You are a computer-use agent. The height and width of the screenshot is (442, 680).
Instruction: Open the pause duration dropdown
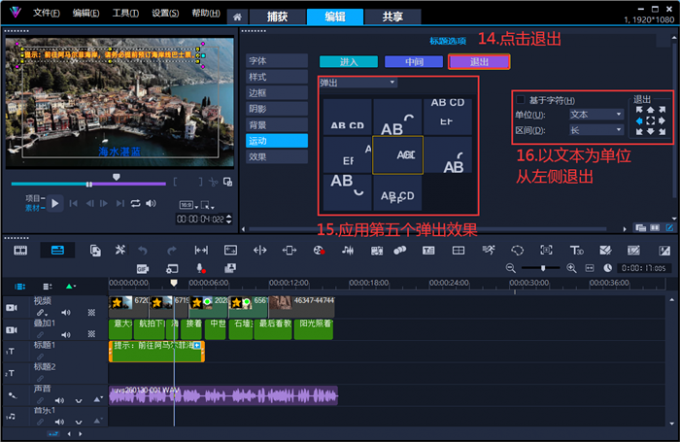[x=596, y=130]
